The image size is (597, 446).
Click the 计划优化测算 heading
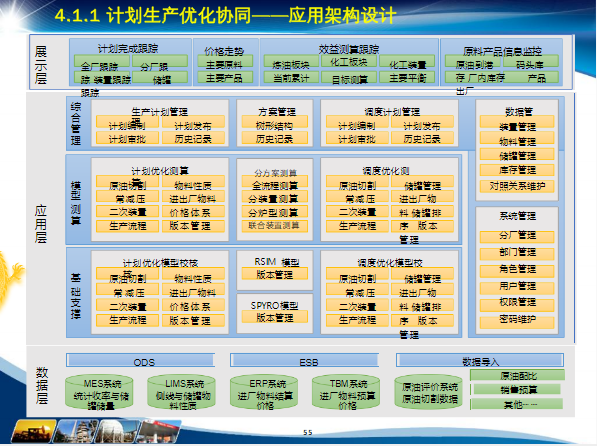coord(160,170)
